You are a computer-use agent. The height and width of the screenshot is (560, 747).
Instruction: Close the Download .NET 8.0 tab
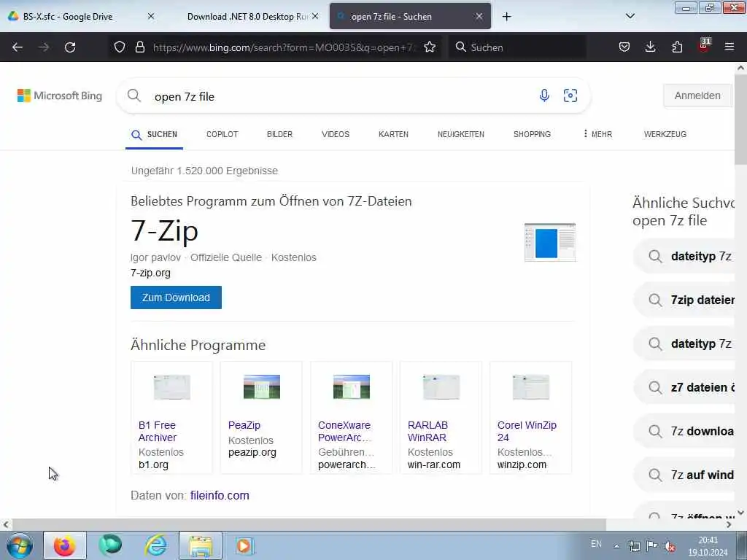pyautogui.click(x=315, y=16)
